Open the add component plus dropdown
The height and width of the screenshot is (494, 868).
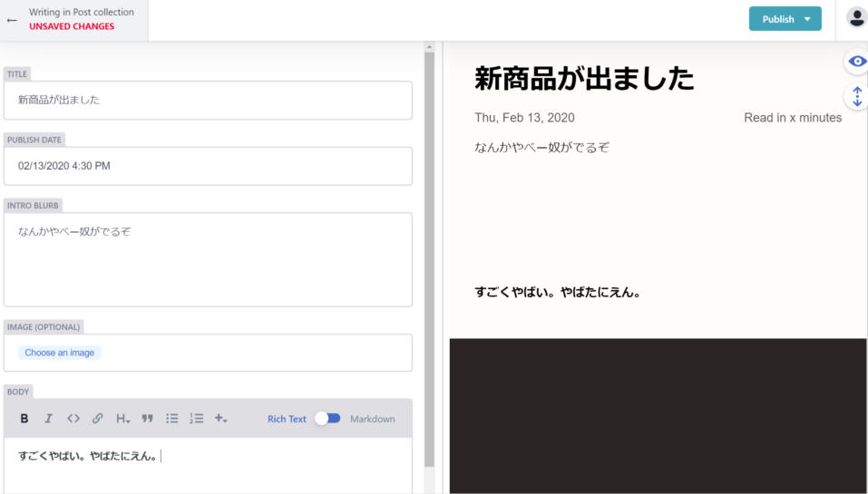click(220, 419)
